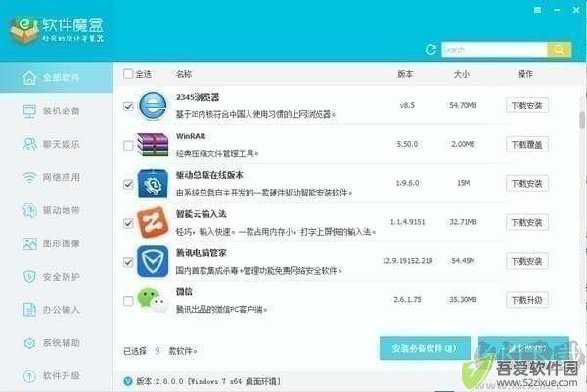Viewport: 587px width, 392px height.
Task: Switch to the 驱动地带 category
Action: click(x=56, y=210)
